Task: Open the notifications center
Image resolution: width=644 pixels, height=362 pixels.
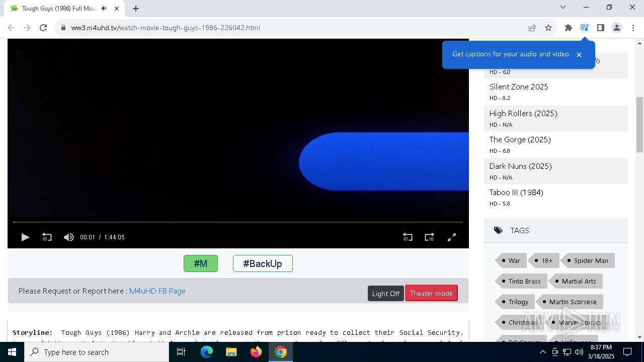Action: (628, 352)
